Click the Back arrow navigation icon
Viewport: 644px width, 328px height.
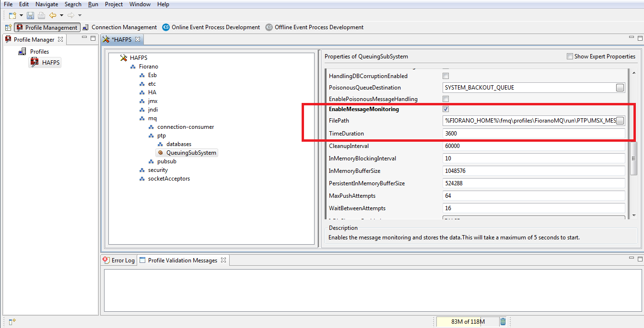(53, 15)
